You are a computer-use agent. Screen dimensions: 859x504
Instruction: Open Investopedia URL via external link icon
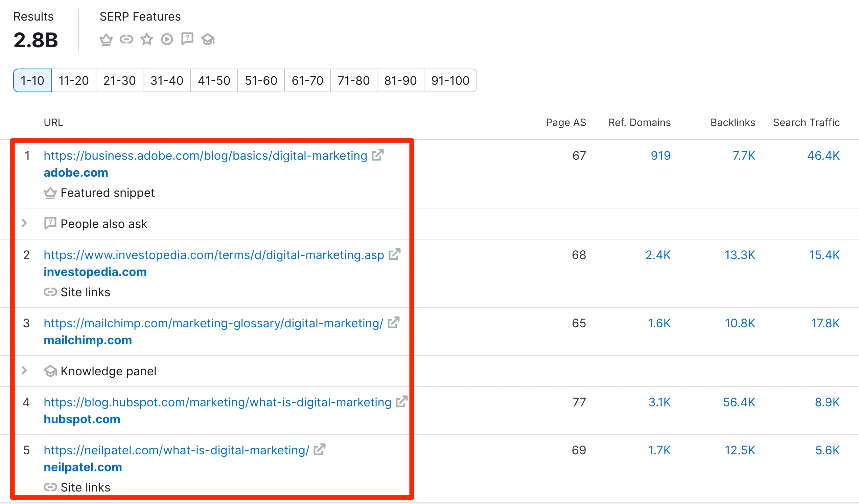click(x=395, y=254)
